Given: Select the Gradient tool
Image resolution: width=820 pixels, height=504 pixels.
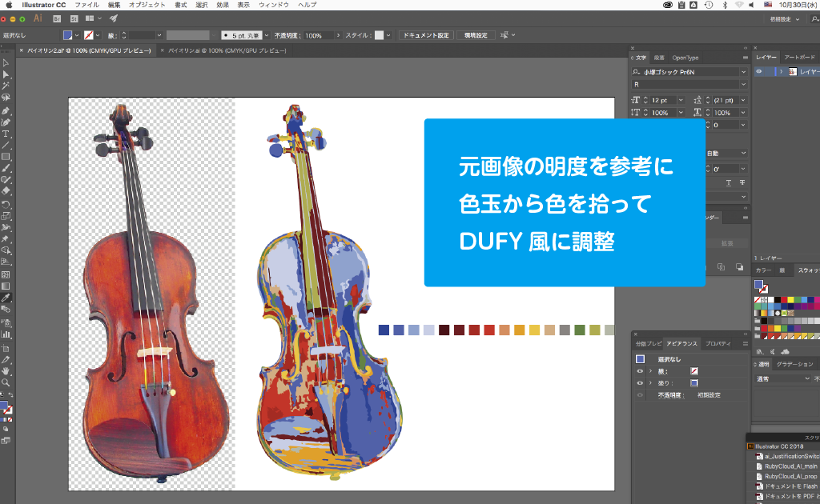Looking at the screenshot, I should point(6,286).
